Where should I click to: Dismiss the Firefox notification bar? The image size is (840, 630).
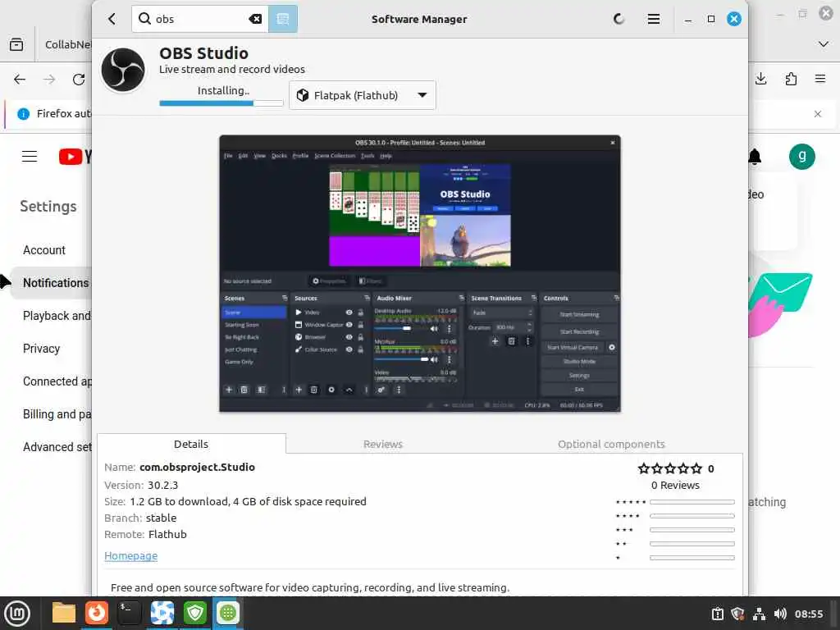(x=818, y=113)
